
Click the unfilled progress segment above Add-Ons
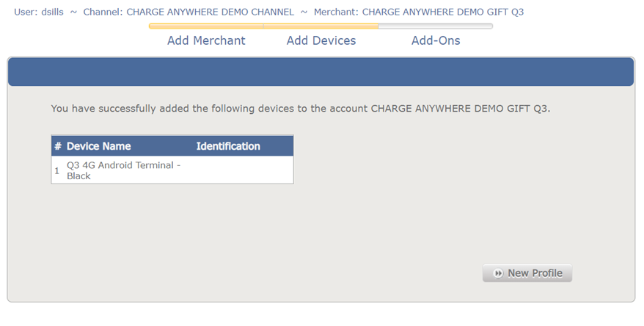click(x=436, y=26)
